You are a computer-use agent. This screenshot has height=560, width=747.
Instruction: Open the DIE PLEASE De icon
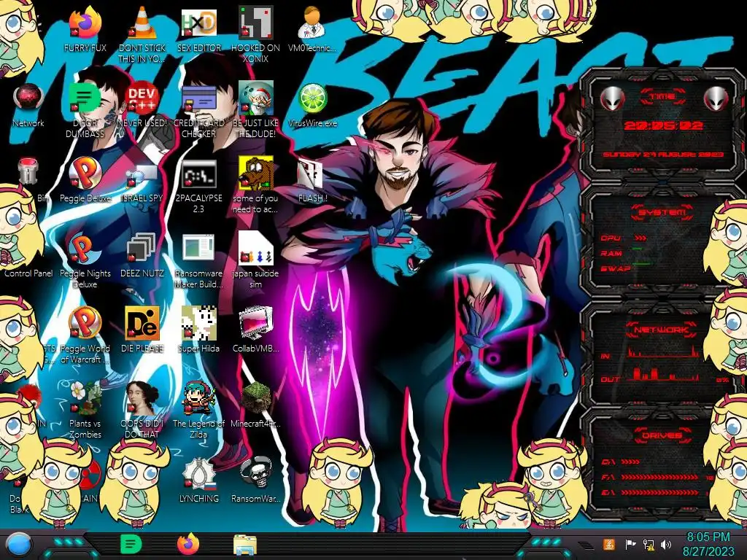tap(142, 324)
